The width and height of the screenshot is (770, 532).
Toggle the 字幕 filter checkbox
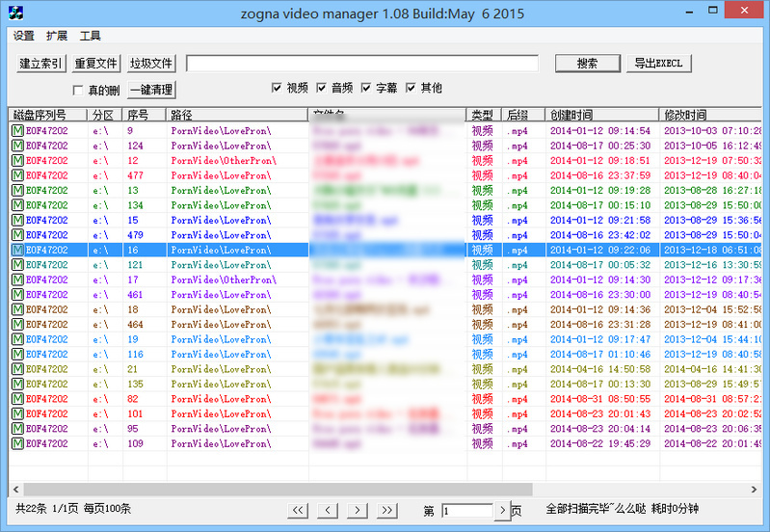pos(366,88)
